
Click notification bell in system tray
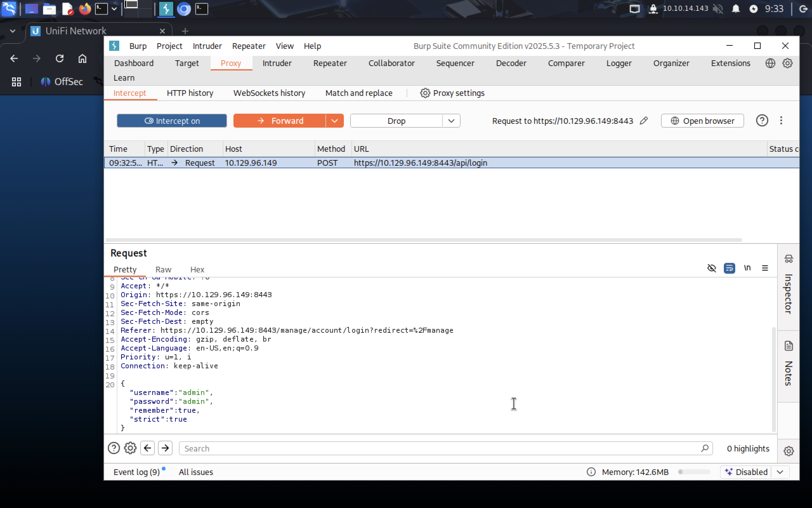736,9
